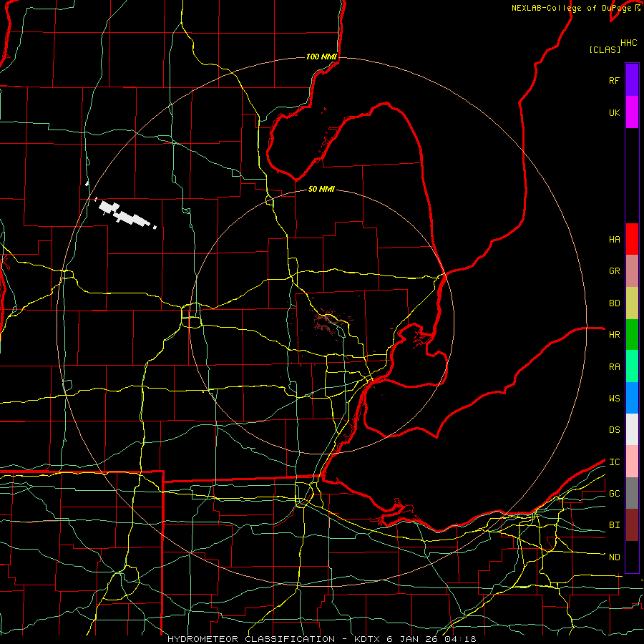The width and height of the screenshot is (644, 644).
Task: Click the HA legend label
Action: pos(614,240)
